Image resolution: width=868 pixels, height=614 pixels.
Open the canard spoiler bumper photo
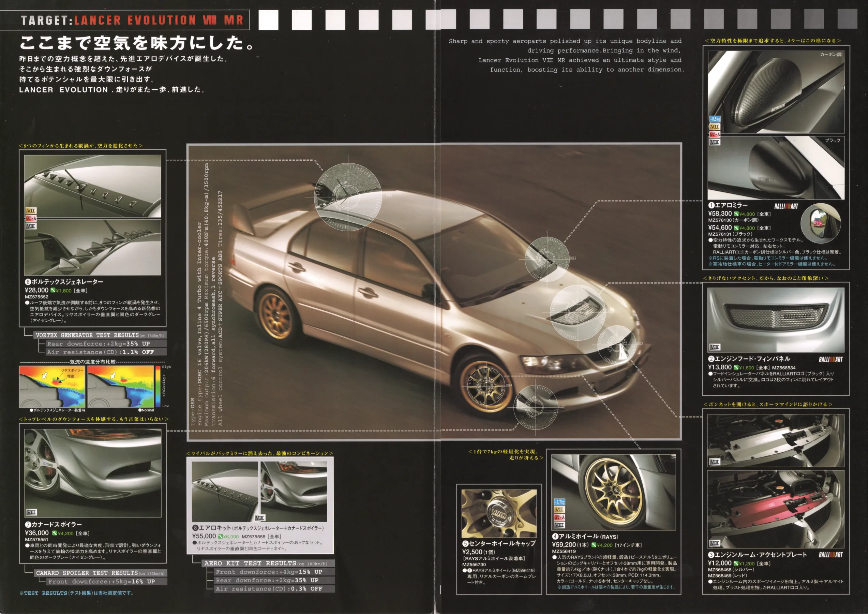click(93, 473)
